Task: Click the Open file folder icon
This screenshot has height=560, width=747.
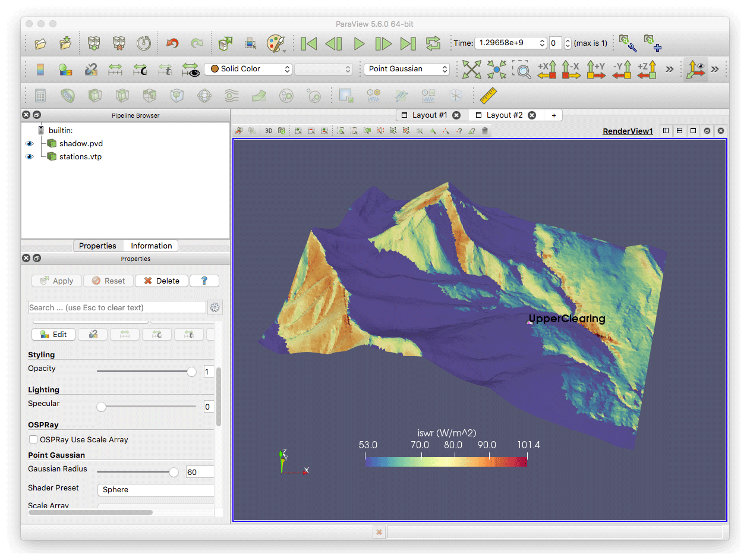Action: click(x=40, y=43)
